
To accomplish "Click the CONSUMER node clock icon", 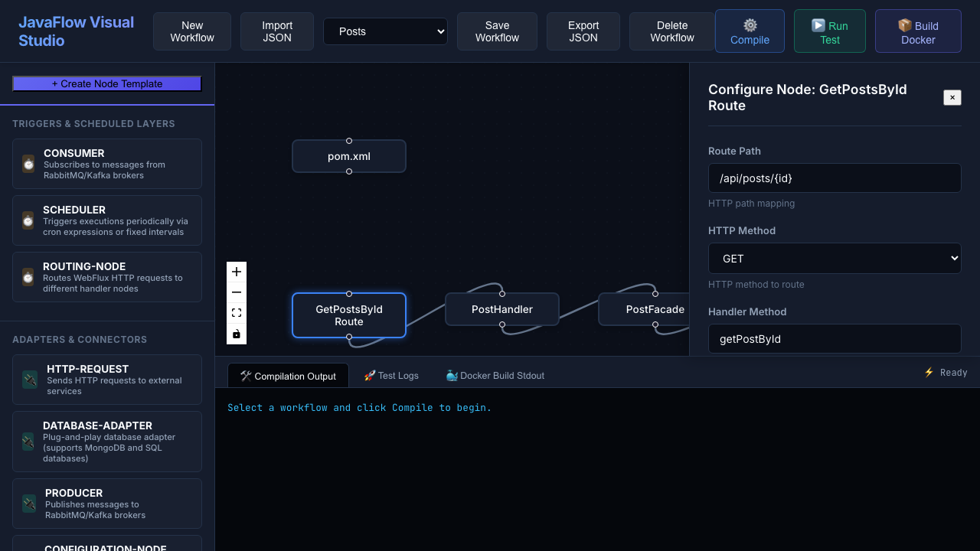I will [x=28, y=164].
